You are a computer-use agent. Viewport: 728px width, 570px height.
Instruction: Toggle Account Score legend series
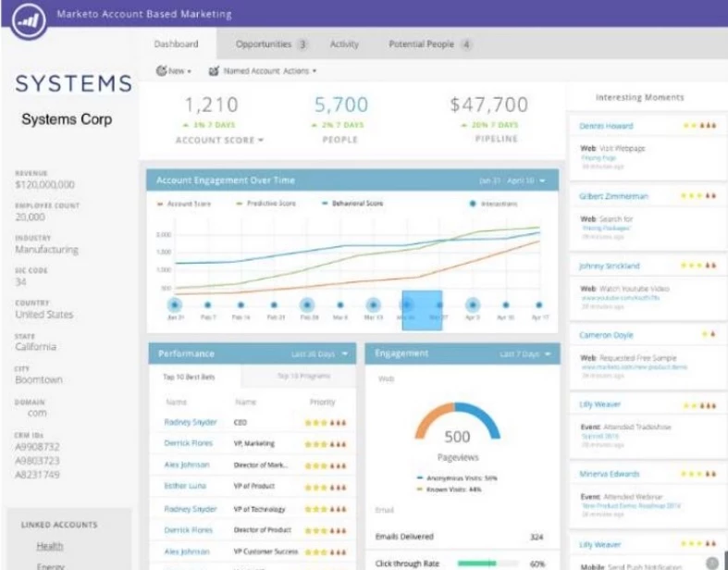pyautogui.click(x=184, y=204)
